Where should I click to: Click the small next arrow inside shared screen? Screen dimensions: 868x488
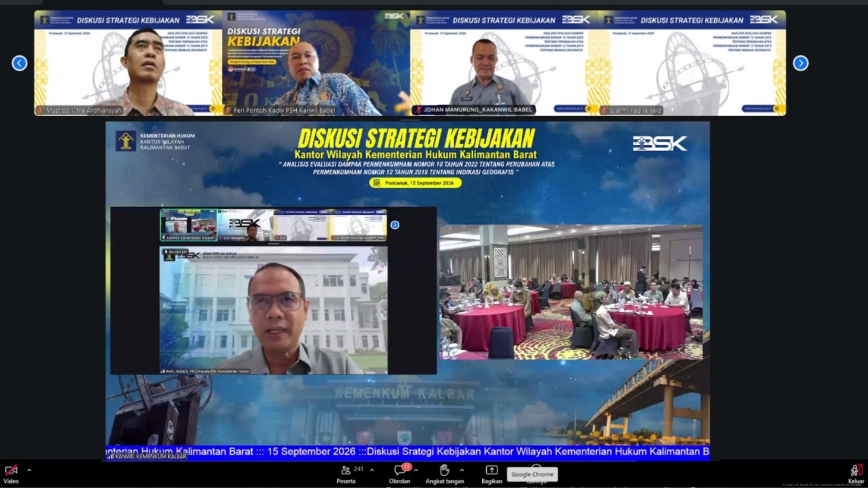(x=395, y=225)
